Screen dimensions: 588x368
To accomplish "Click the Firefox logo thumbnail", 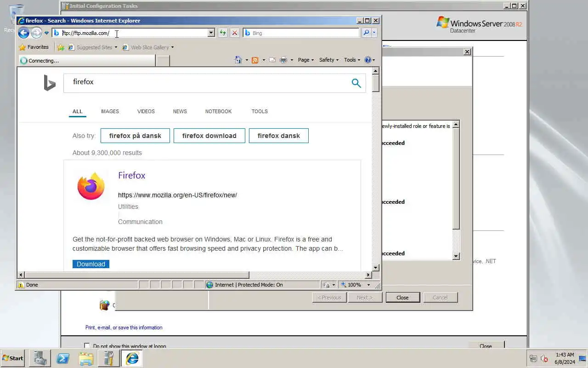I will pos(91,186).
